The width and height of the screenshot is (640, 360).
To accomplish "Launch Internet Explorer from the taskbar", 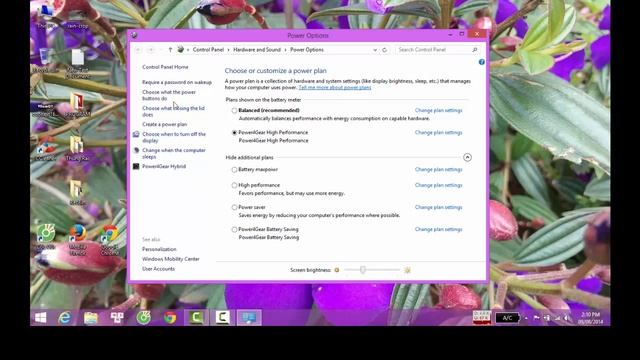I will coord(64,318).
